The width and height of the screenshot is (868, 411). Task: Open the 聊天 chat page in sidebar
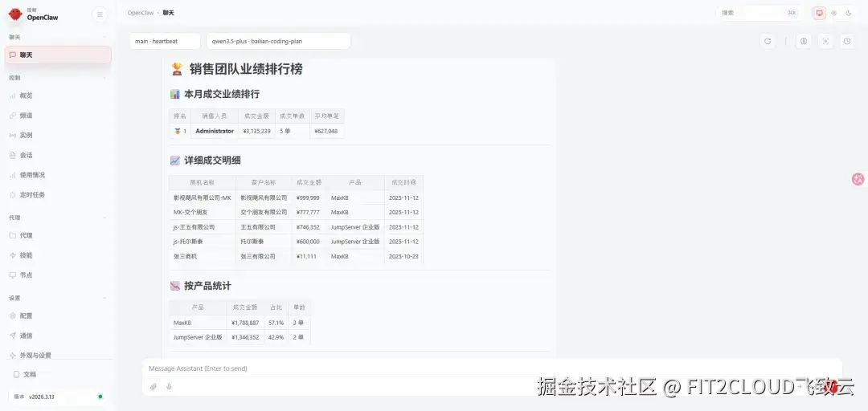click(x=58, y=55)
